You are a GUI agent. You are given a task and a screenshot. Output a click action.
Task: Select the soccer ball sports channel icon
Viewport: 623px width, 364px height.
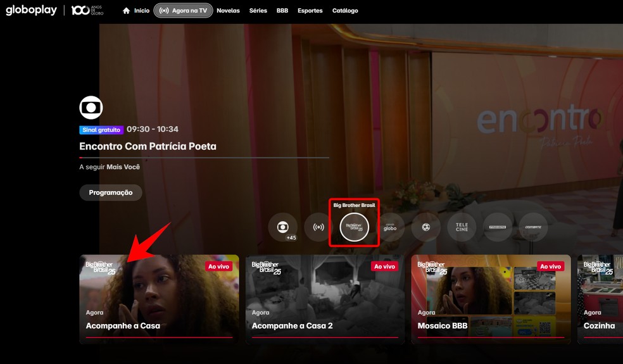pyautogui.click(x=426, y=227)
